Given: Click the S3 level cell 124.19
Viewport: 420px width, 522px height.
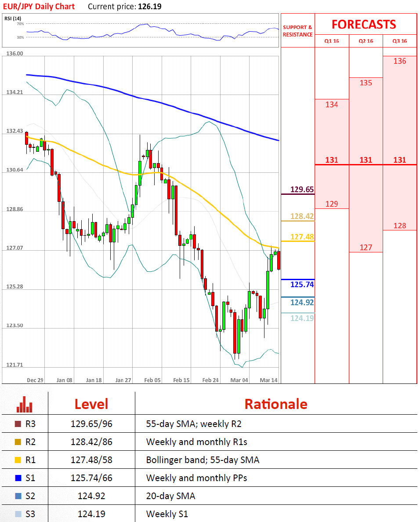Looking at the screenshot, I should pyautogui.click(x=91, y=514).
